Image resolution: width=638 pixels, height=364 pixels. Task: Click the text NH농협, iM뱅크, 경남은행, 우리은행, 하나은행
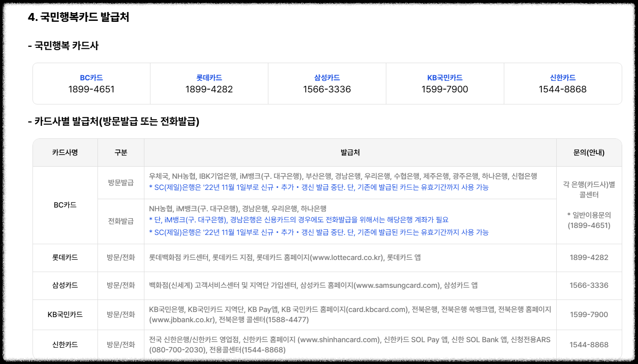[x=238, y=208]
